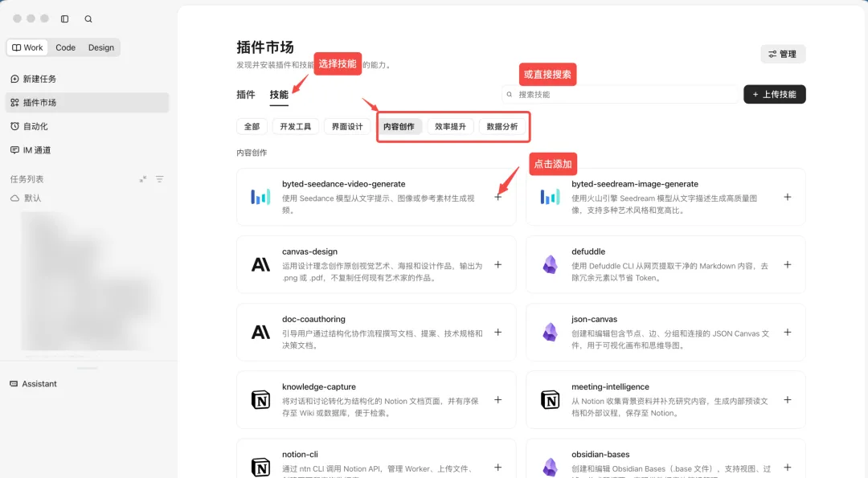The height and width of the screenshot is (478, 868).
Task: Focus the 搜索技能 search field
Action: tap(620, 95)
